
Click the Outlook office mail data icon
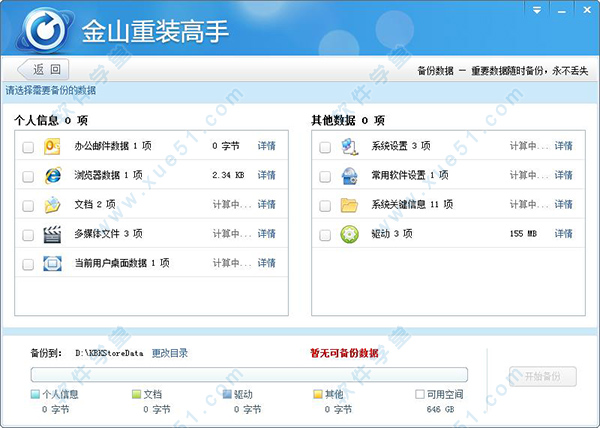point(52,146)
